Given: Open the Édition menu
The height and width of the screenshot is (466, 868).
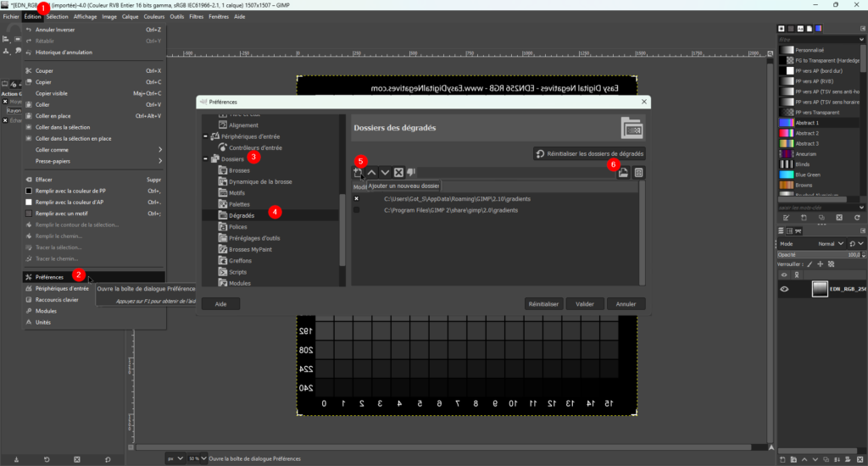Looking at the screenshot, I should pyautogui.click(x=33, y=17).
